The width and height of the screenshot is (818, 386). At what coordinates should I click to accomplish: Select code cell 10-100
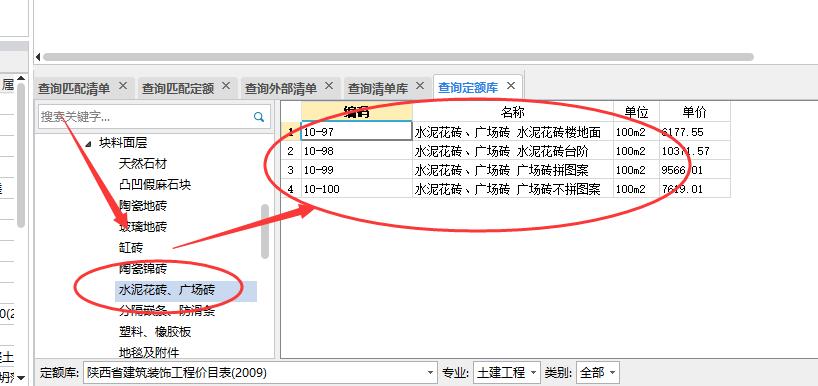(357, 188)
